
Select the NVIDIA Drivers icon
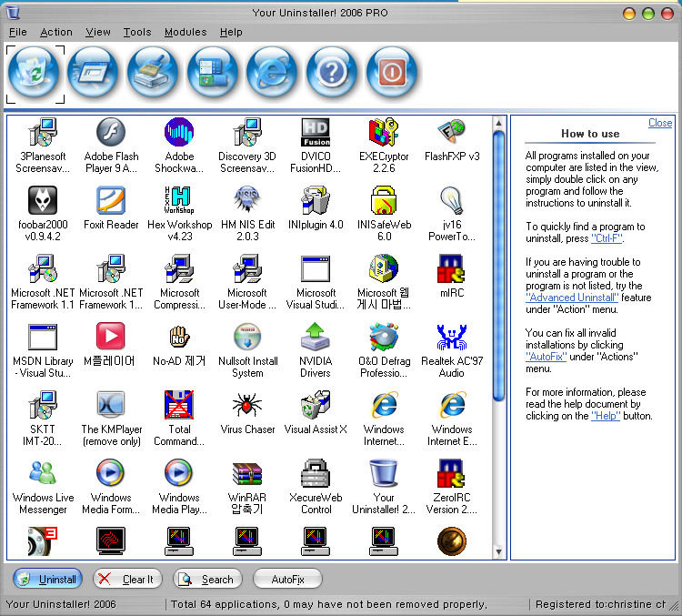(x=316, y=337)
